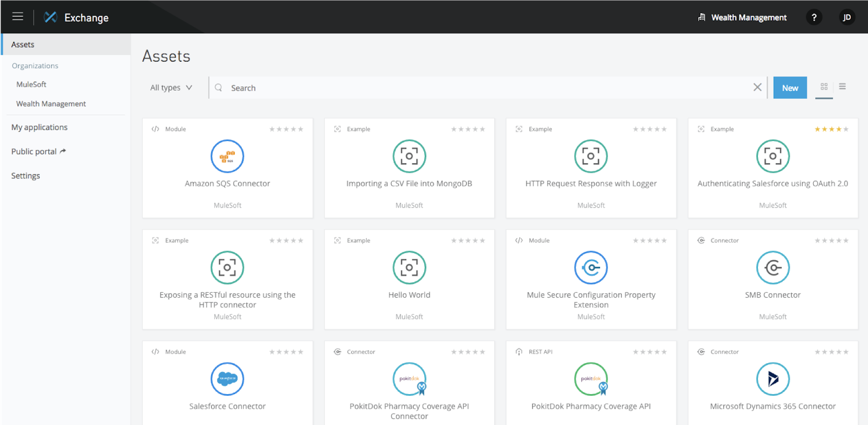Click MuleSoft publisher under Amazon SQS Connector

pos(227,205)
